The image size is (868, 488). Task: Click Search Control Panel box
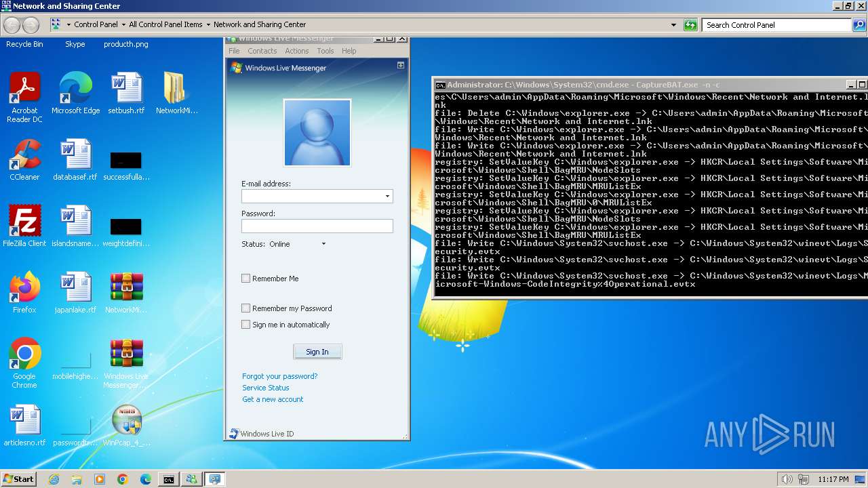(x=777, y=25)
